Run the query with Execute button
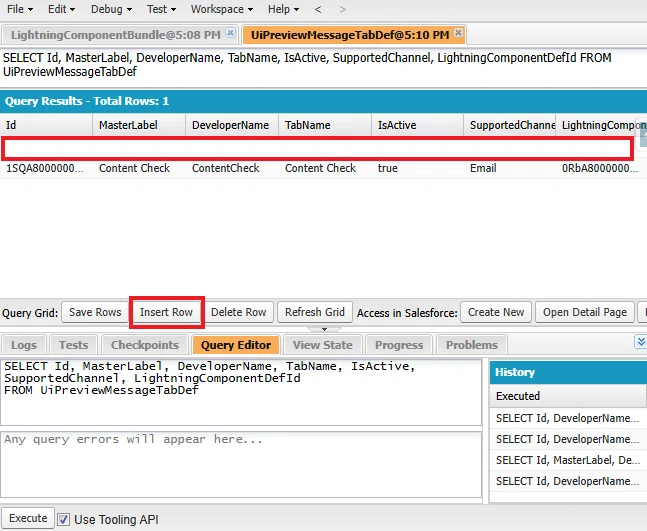The width and height of the screenshot is (647, 531). 28,518
